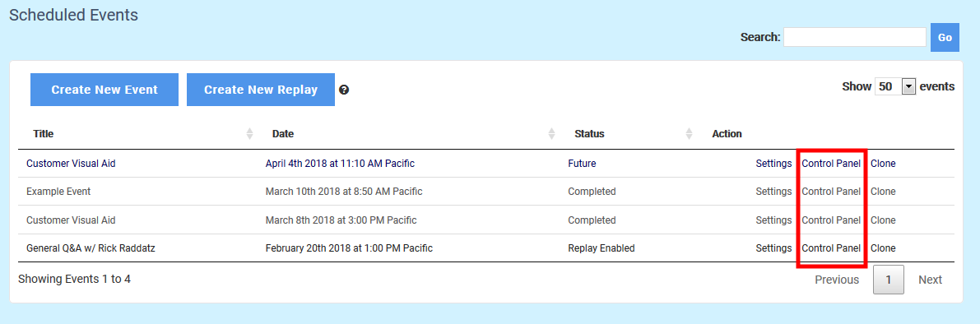Click the Future status cell
980x324 pixels.
[x=582, y=164]
